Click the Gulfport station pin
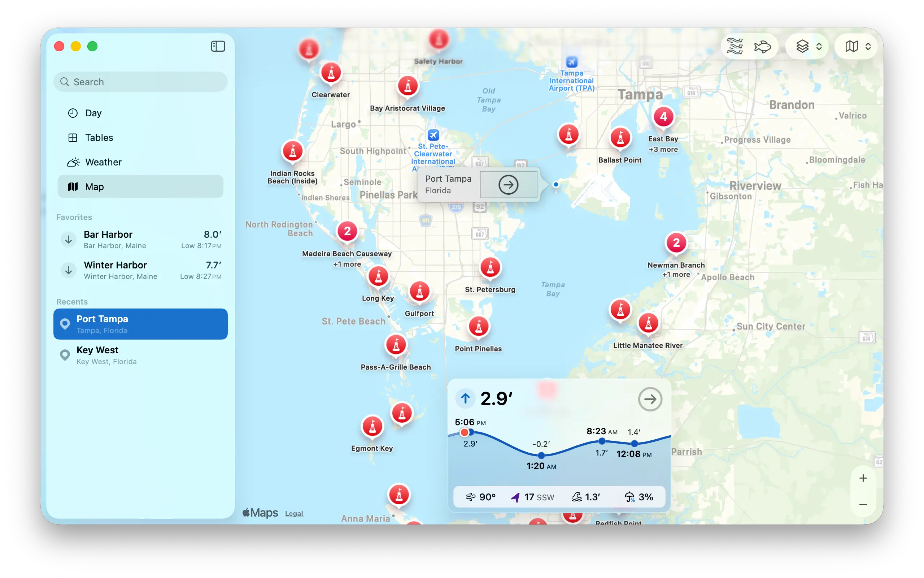 [420, 292]
